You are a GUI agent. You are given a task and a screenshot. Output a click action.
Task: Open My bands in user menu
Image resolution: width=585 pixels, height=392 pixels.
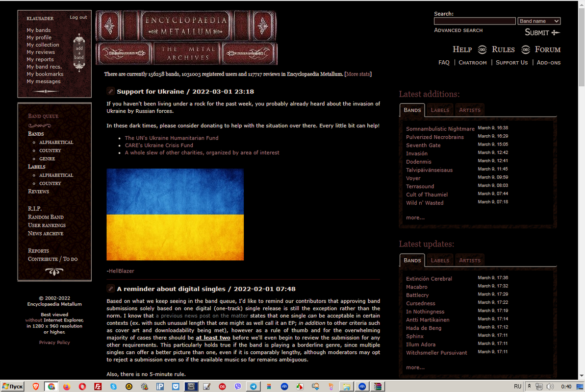pyautogui.click(x=38, y=30)
